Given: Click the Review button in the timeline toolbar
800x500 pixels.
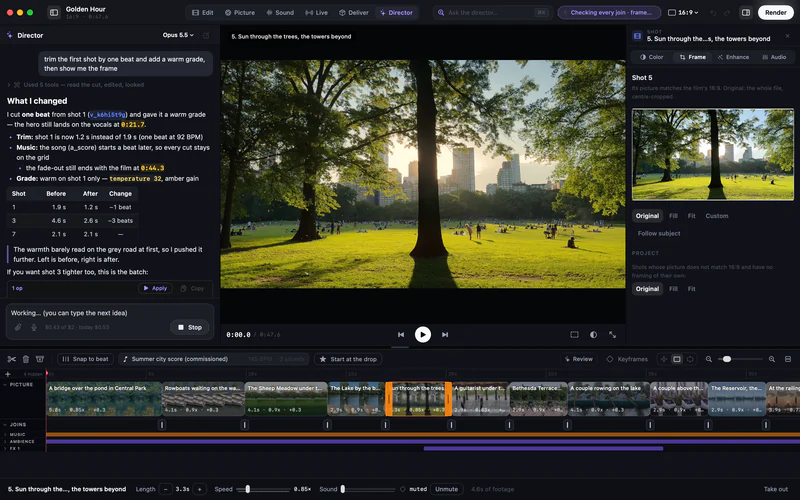Looking at the screenshot, I should click(579, 359).
